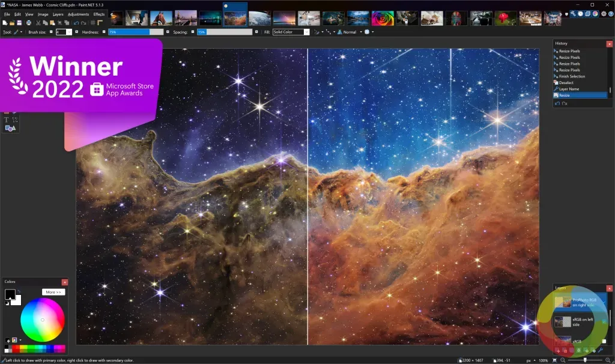Open the image list dropdown arrow

point(566,14)
